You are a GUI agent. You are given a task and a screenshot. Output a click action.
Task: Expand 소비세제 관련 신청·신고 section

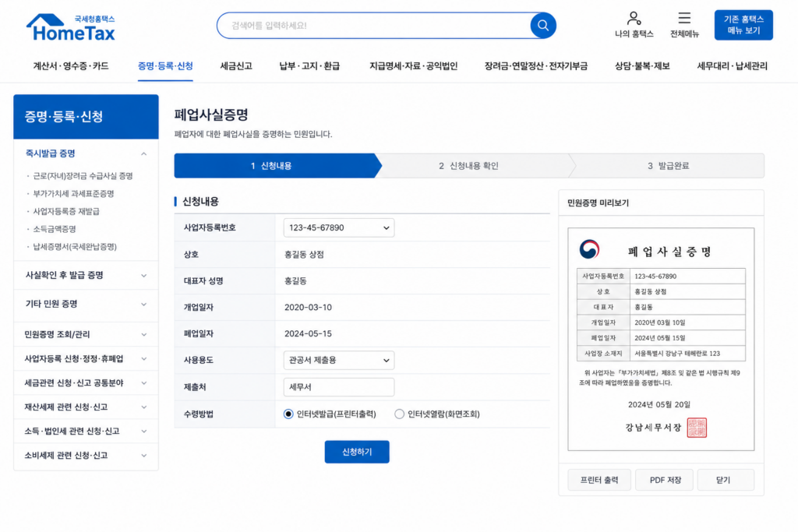86,455
